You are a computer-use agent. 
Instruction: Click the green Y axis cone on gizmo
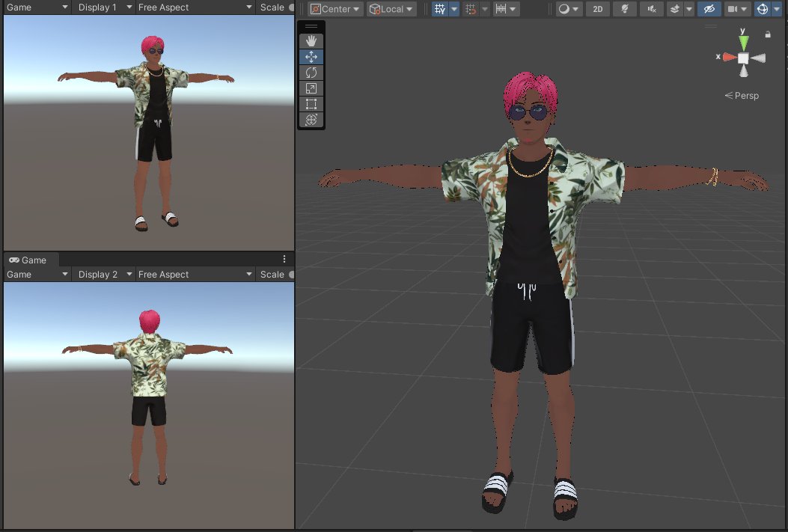[743, 43]
